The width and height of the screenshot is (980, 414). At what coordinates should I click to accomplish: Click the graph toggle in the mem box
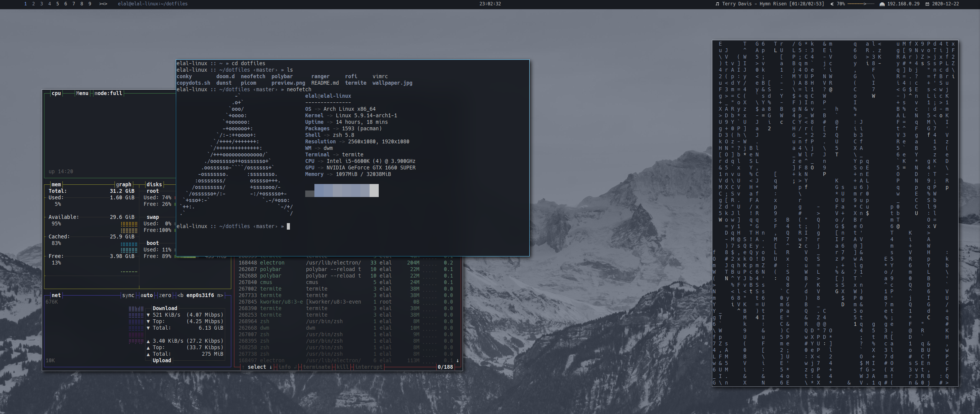click(124, 184)
